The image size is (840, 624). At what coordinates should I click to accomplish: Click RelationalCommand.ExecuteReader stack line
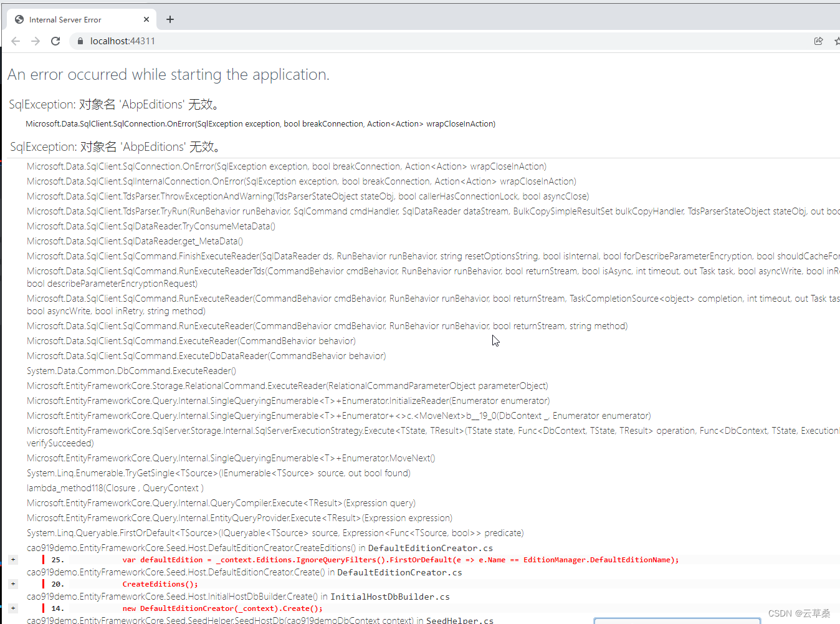point(287,386)
